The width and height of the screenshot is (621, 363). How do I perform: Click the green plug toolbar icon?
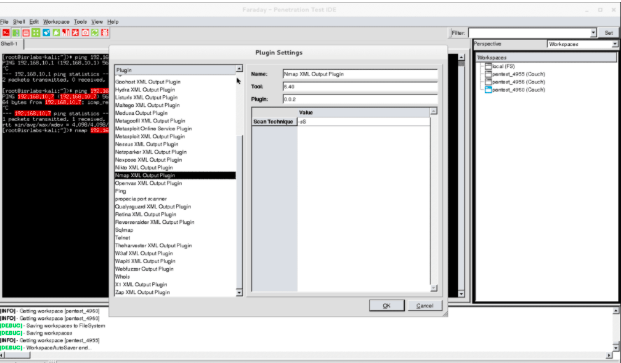point(56,32)
